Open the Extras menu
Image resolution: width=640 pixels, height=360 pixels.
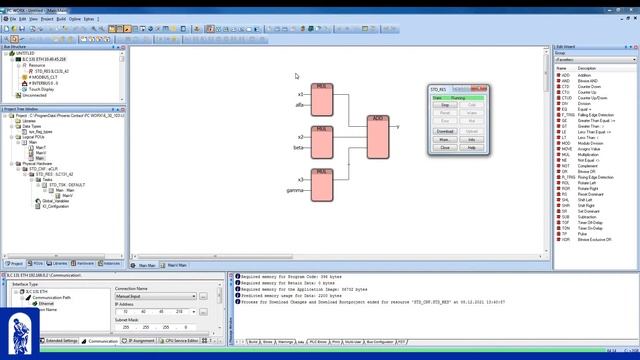(x=89, y=19)
